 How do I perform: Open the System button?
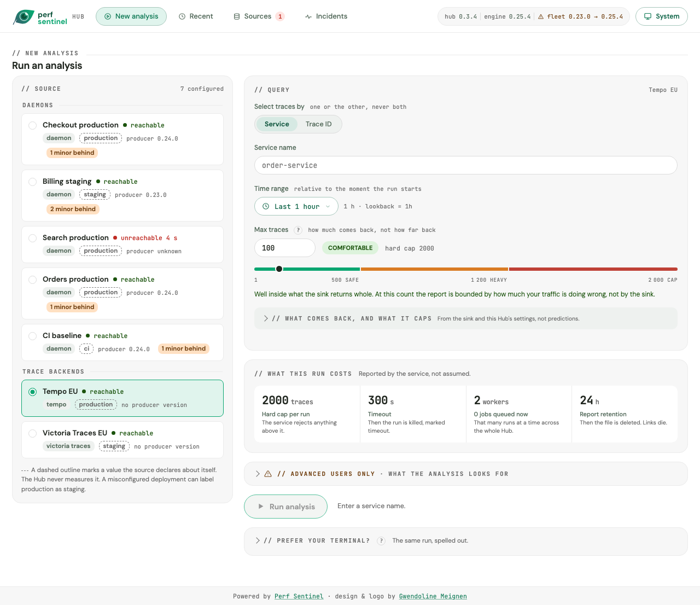click(x=662, y=16)
